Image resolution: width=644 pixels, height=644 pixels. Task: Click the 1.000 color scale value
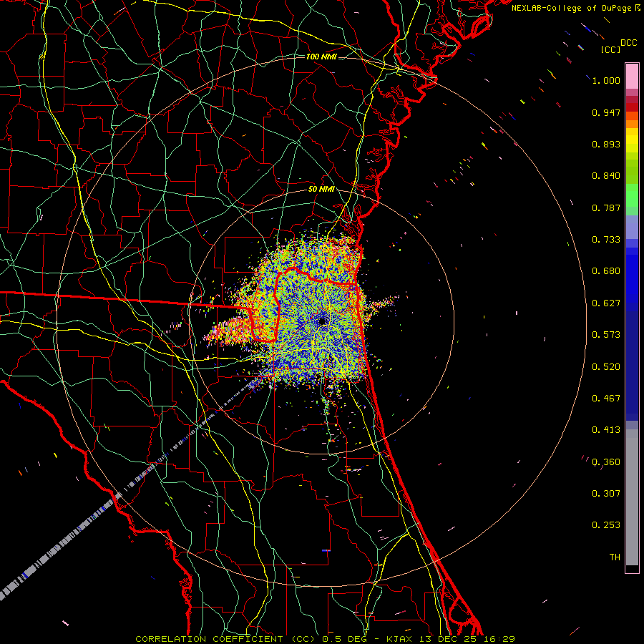(x=606, y=80)
